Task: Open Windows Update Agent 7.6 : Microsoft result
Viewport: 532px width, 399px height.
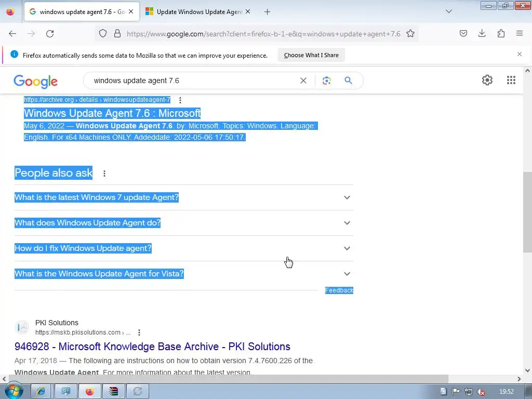Action: click(x=112, y=113)
